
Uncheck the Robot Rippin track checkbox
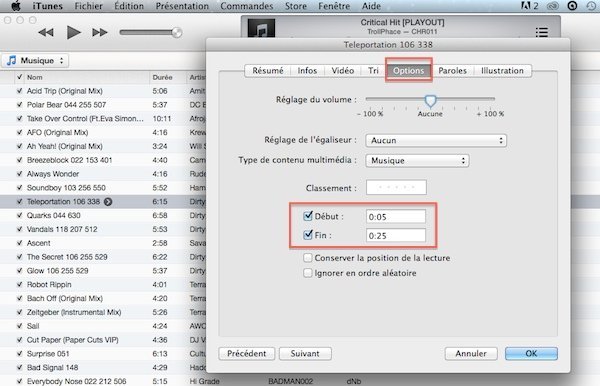click(x=19, y=285)
